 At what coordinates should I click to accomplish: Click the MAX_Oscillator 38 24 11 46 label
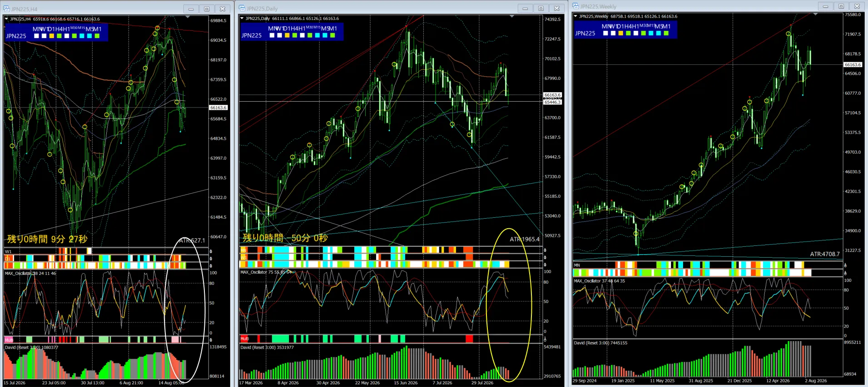tap(30, 273)
